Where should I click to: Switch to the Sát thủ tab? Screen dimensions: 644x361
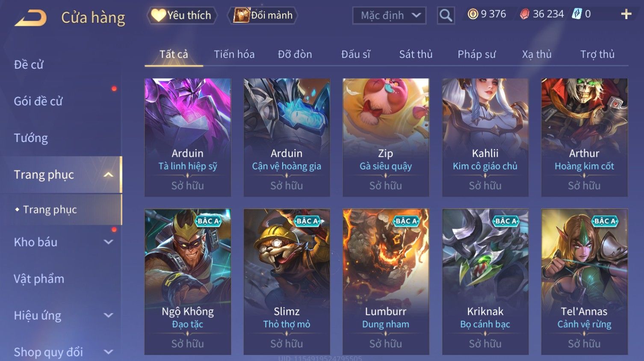tap(416, 54)
